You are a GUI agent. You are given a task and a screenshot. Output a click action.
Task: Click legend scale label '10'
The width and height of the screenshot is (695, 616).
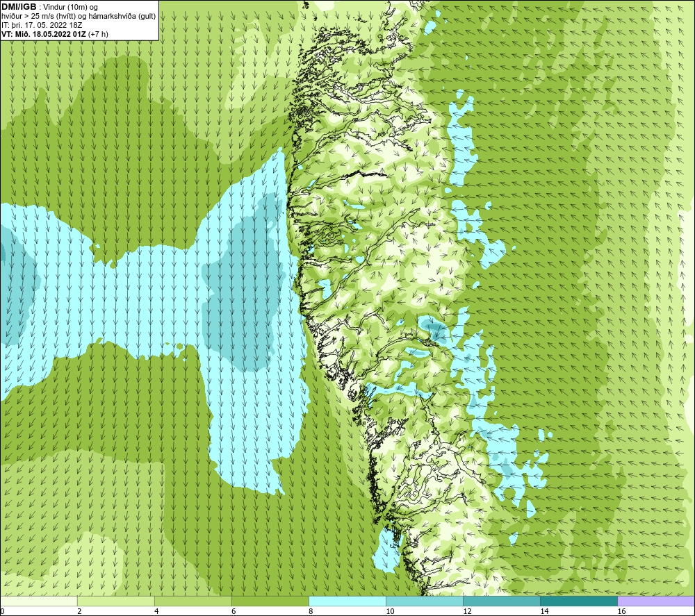(x=390, y=611)
